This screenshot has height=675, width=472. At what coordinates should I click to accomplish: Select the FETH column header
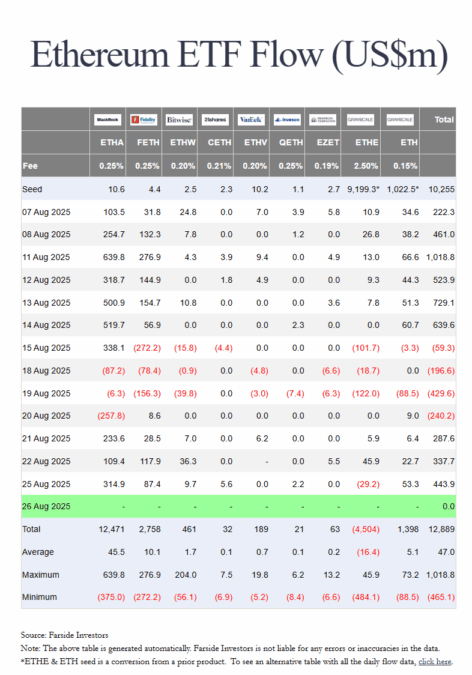[x=148, y=142]
